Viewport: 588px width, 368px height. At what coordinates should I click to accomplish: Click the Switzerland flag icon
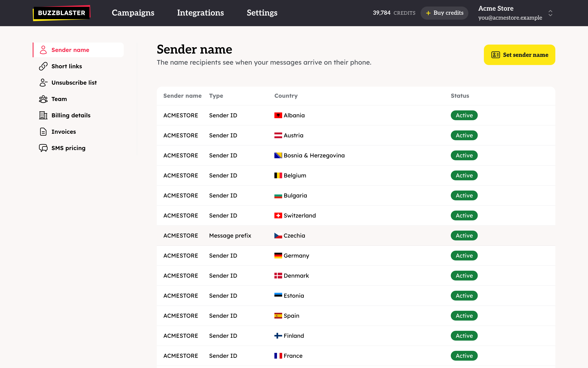coord(278,215)
